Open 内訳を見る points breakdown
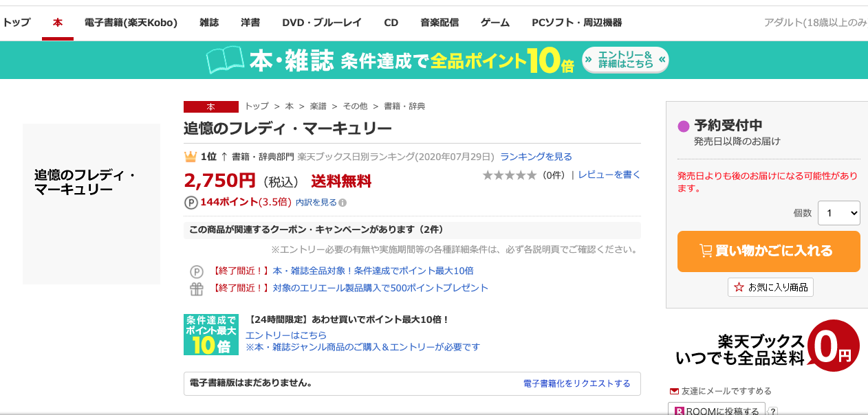This screenshot has height=415, width=868. tap(316, 203)
